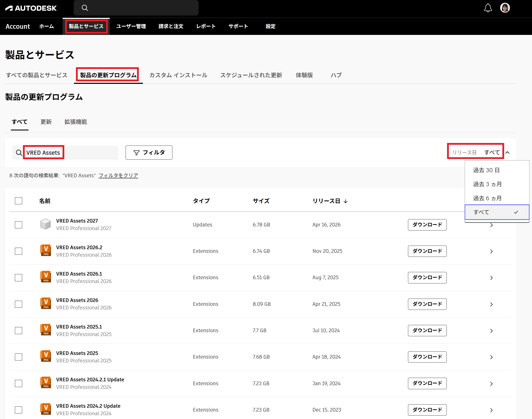Click the リリース日 sort arrow in header
532x419 pixels.
coord(346,201)
